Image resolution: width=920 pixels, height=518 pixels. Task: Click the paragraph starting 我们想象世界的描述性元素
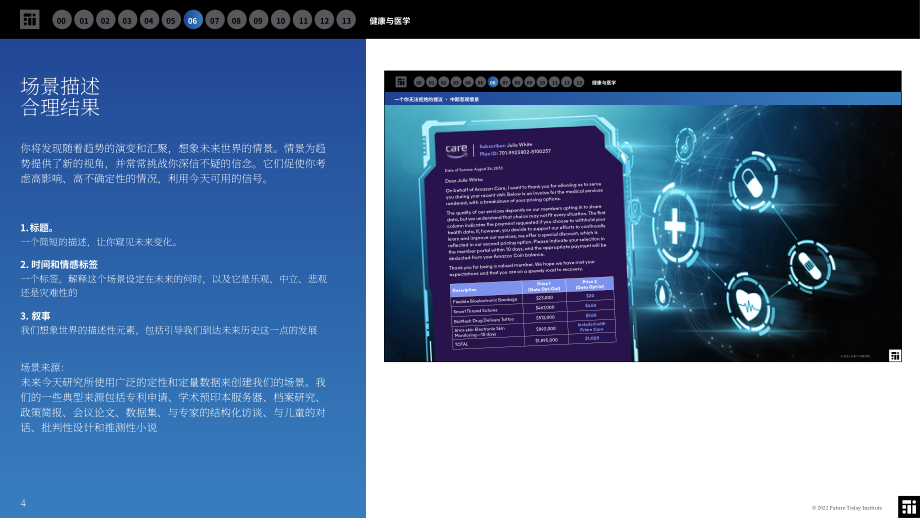pos(169,330)
